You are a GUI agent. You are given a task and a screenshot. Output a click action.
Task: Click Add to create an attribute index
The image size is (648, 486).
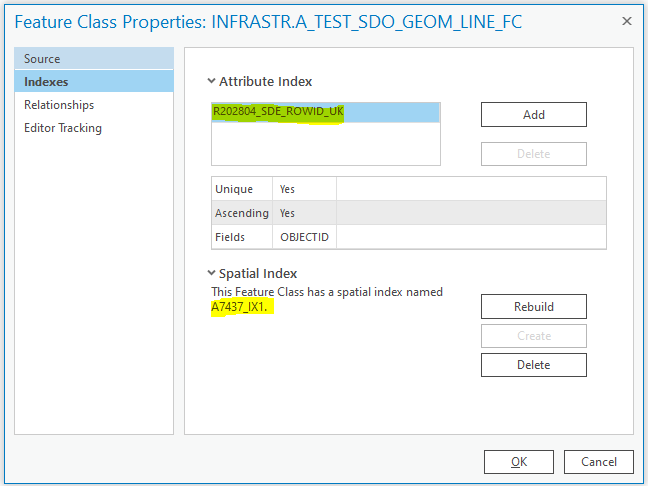pos(533,114)
